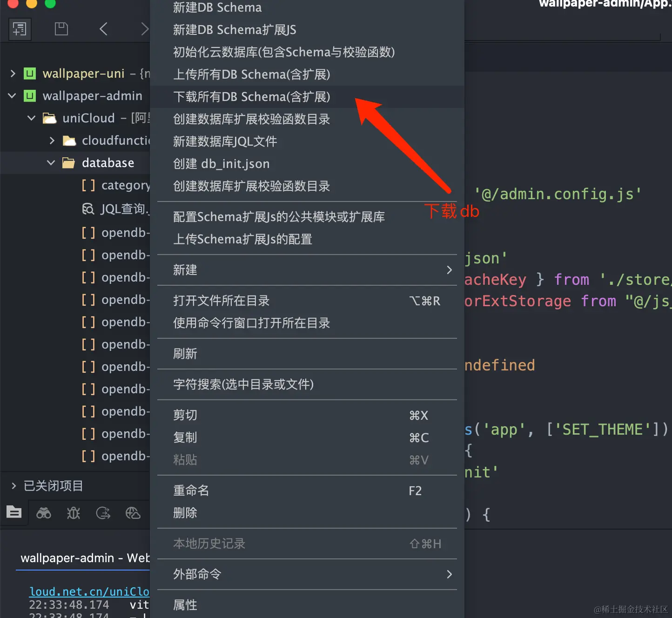Open the search binoculars panel icon
Image resolution: width=672 pixels, height=618 pixels.
click(x=43, y=513)
